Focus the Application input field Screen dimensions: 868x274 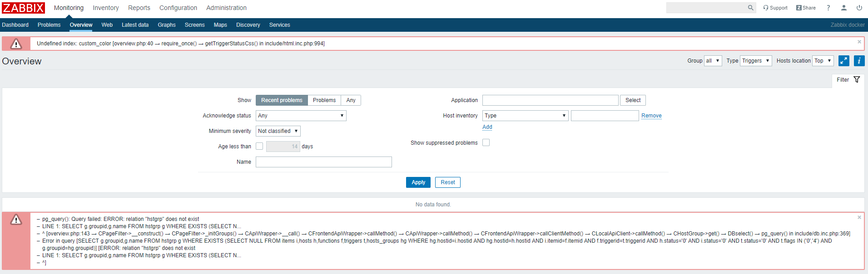pyautogui.click(x=551, y=100)
